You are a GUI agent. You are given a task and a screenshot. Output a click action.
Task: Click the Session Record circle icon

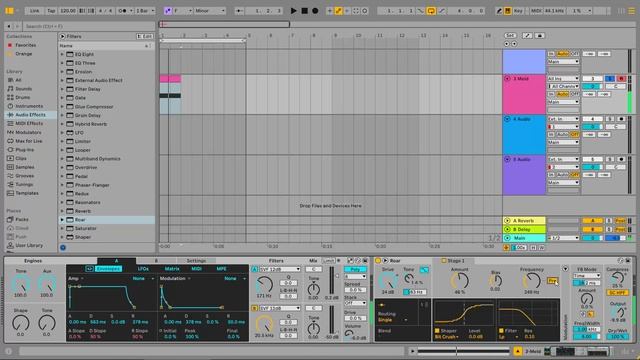coord(365,11)
